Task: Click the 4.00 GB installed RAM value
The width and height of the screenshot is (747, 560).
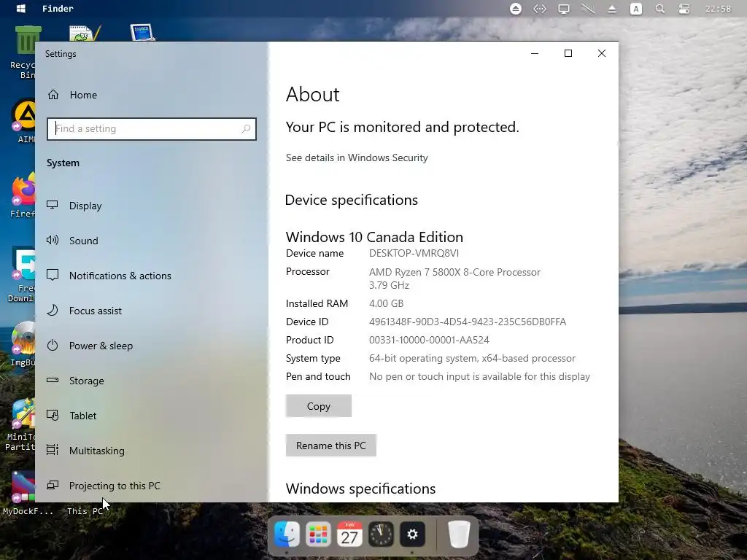Action: pyautogui.click(x=386, y=303)
